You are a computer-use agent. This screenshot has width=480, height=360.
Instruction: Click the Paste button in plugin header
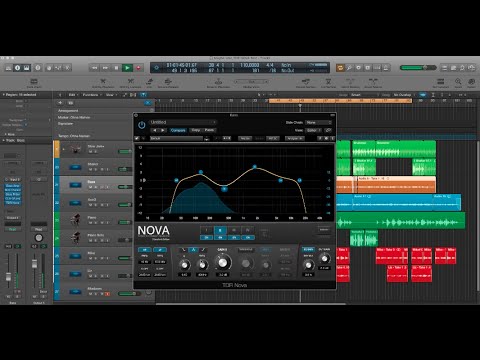[209, 130]
